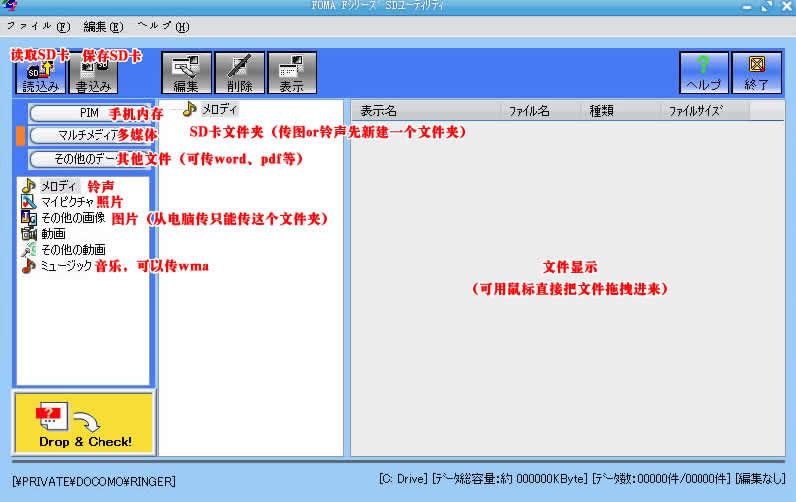This screenshot has height=502, width=796.
Task: Select ミュージック in the folder list
Action: [x=66, y=265]
